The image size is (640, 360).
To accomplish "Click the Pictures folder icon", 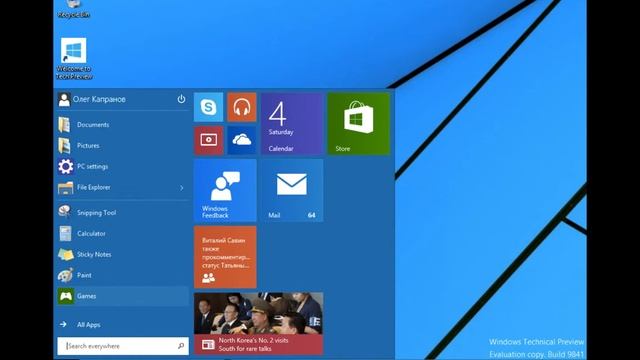I will click(x=64, y=145).
